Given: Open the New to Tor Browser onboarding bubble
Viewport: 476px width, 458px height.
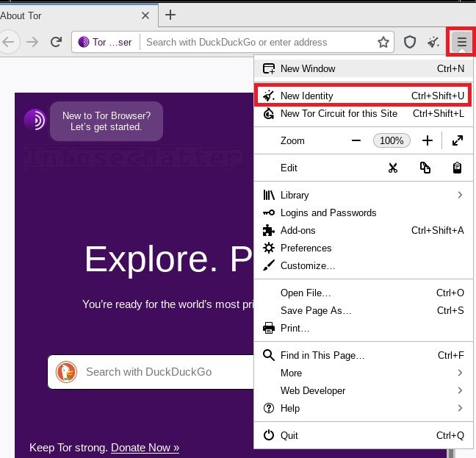Looking at the screenshot, I should [107, 121].
